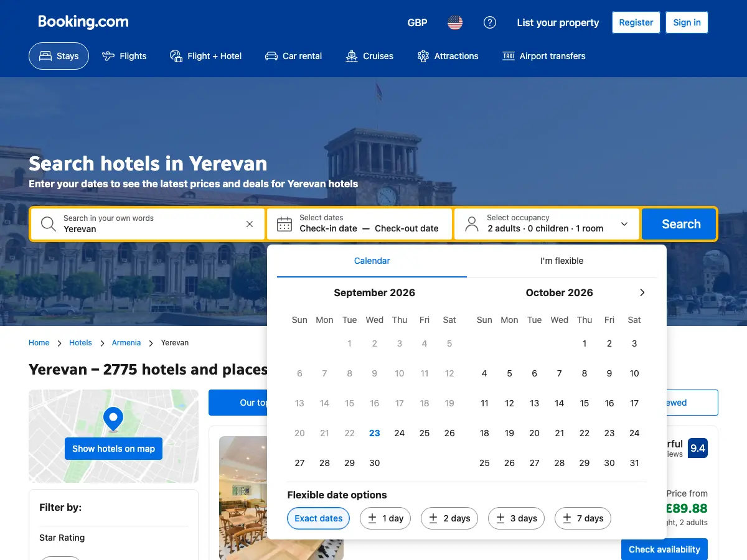Image resolution: width=747 pixels, height=560 pixels.
Task: Select October 31 in calendar
Action: point(634,463)
